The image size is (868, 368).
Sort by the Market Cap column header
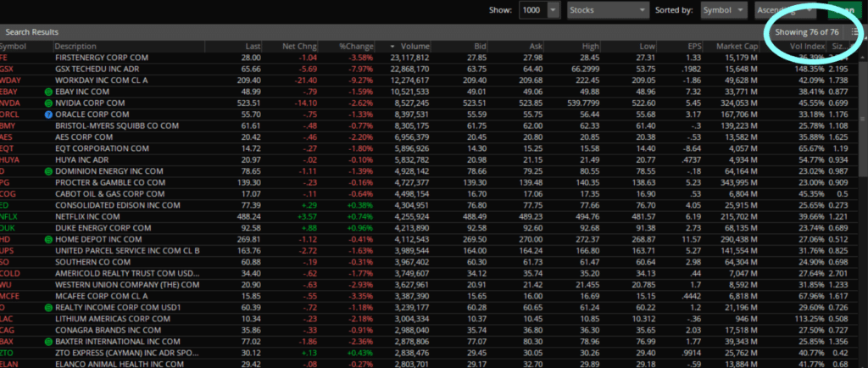pos(737,47)
